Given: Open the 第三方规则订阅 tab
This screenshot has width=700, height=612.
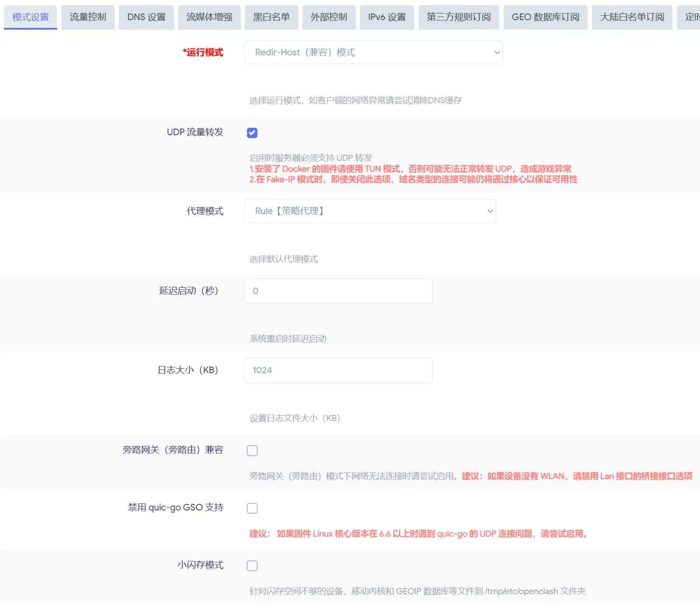Looking at the screenshot, I should point(458,17).
